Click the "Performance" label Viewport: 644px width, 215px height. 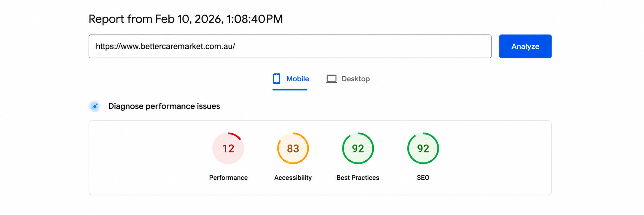tap(228, 178)
